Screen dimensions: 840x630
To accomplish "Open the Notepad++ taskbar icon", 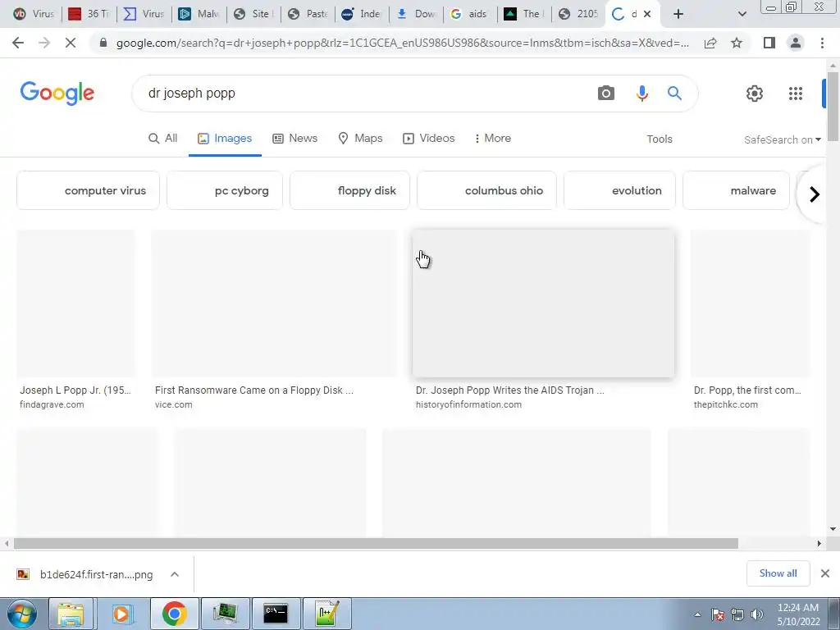I will click(x=326, y=614).
